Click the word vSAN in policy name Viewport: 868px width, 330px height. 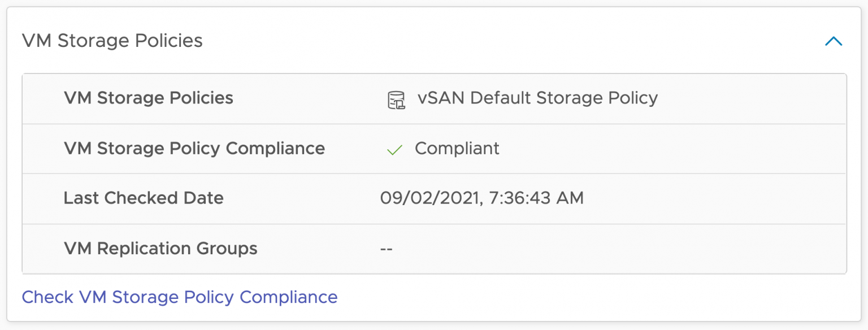click(441, 98)
